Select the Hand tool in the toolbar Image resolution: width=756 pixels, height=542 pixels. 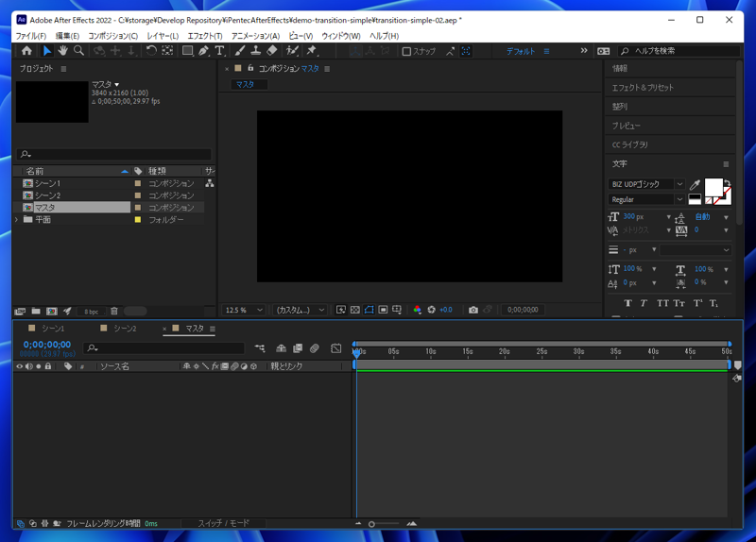[62, 51]
